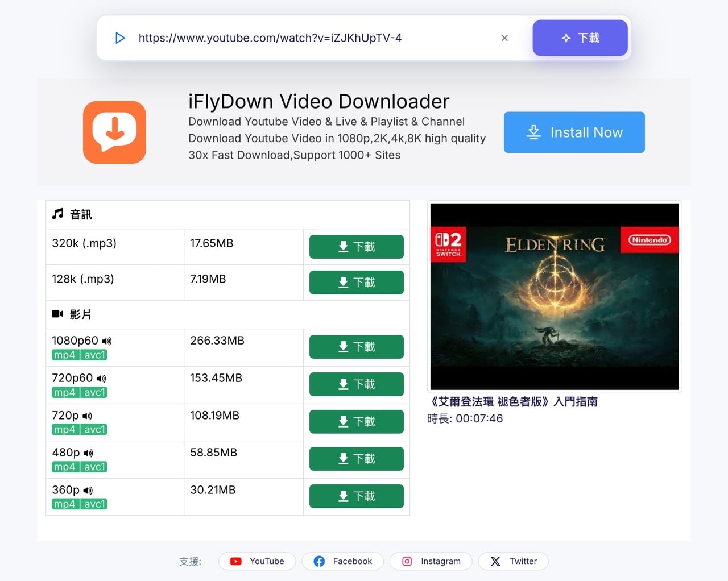Click the 128k (.mp3) label

pos(83,279)
